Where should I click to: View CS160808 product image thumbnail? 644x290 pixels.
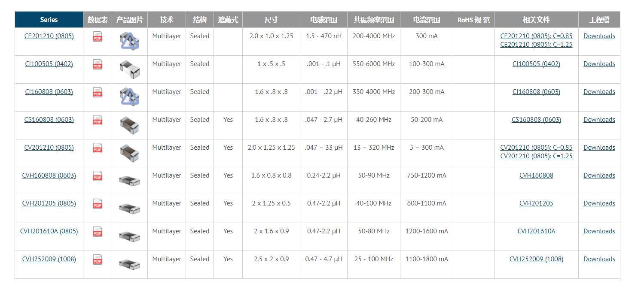pyautogui.click(x=129, y=124)
